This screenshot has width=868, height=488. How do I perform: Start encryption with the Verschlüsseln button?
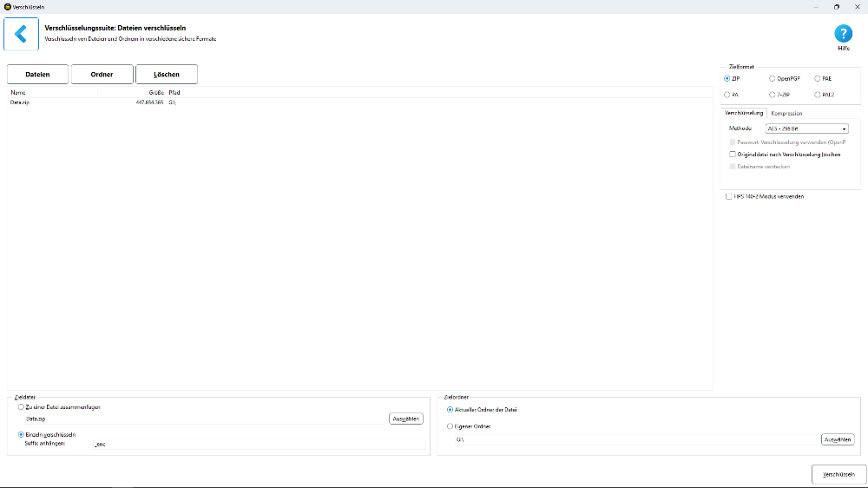pos(838,475)
